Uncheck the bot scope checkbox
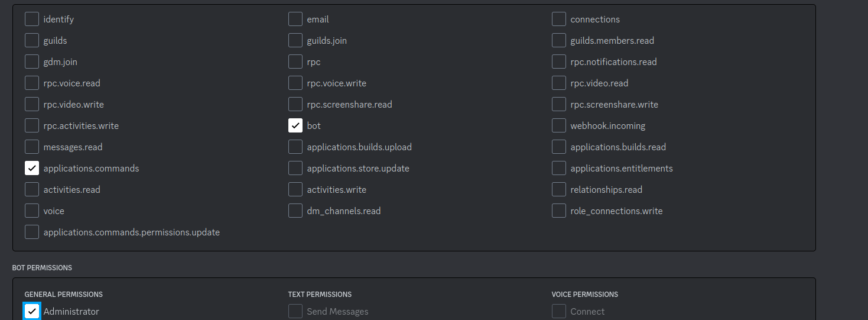 (x=295, y=126)
